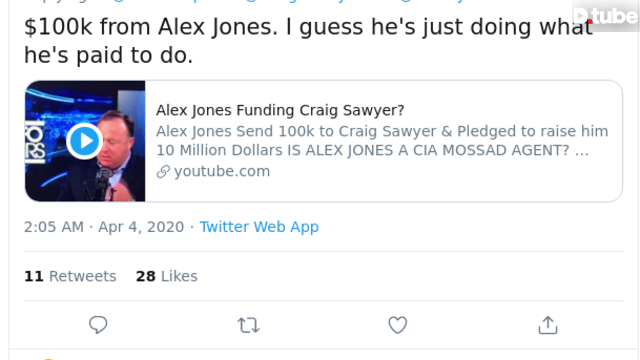View the list of 11 Retweets
The image size is (640, 360).
pos(70,276)
